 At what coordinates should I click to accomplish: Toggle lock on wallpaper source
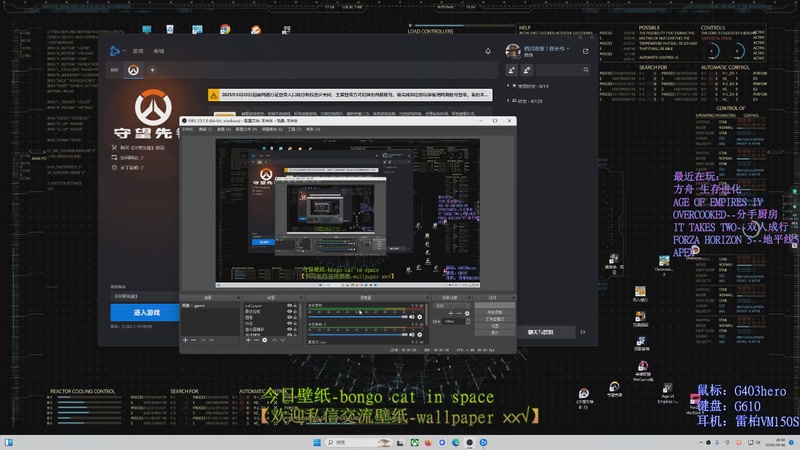coord(295,306)
